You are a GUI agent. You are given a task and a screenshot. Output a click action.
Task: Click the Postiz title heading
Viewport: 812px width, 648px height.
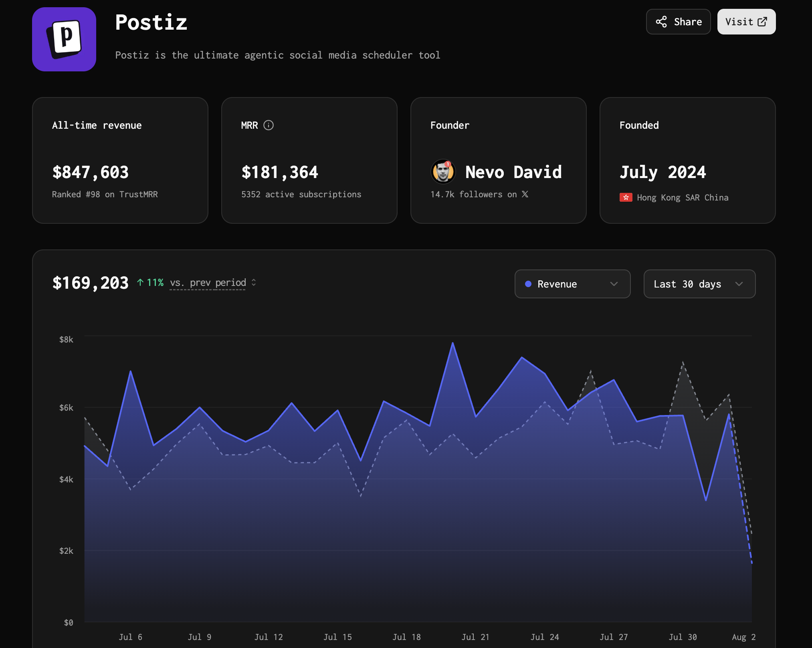(x=151, y=22)
